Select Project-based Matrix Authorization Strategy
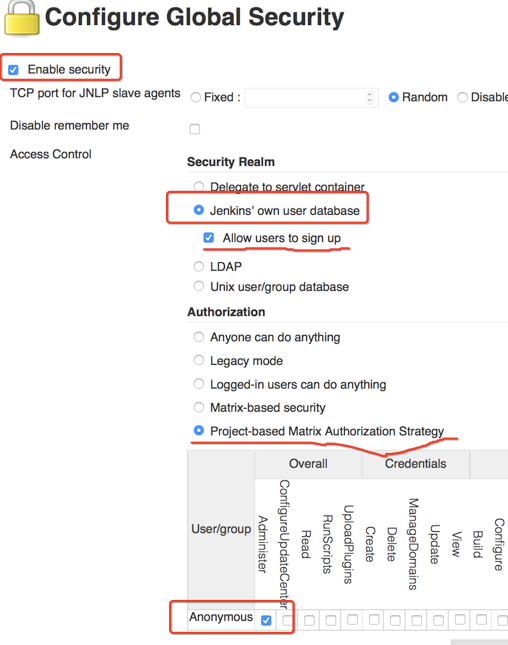Screen dimensions: 508x645 (x=199, y=431)
